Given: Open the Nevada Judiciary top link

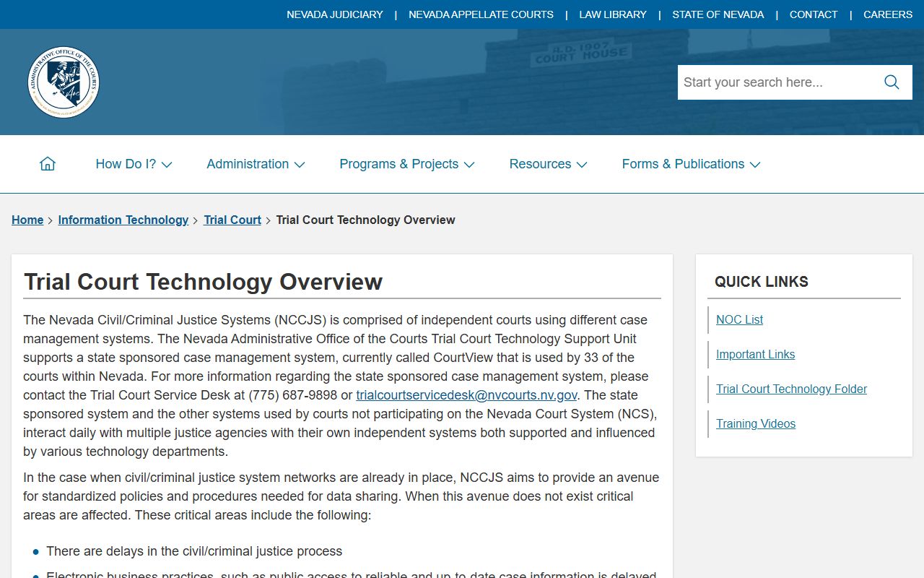Looking at the screenshot, I should (335, 14).
